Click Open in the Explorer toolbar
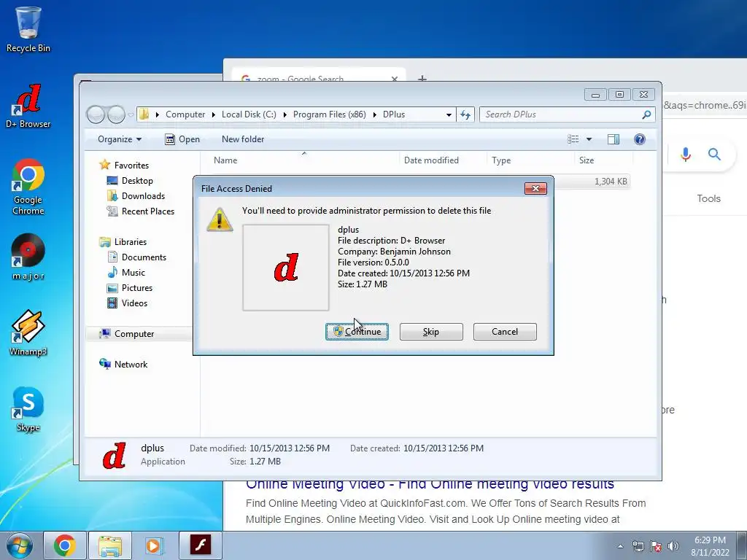Viewport: 747px width, 560px height. click(x=182, y=139)
